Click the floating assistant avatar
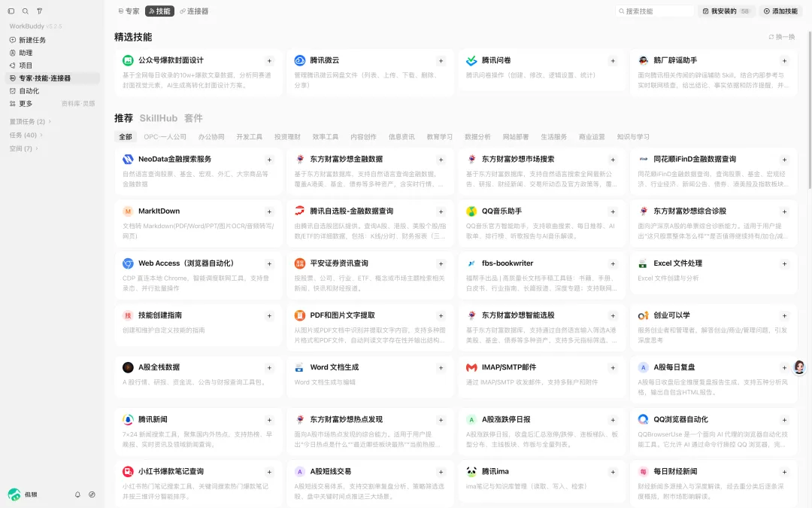The image size is (812, 508). pyautogui.click(x=799, y=367)
